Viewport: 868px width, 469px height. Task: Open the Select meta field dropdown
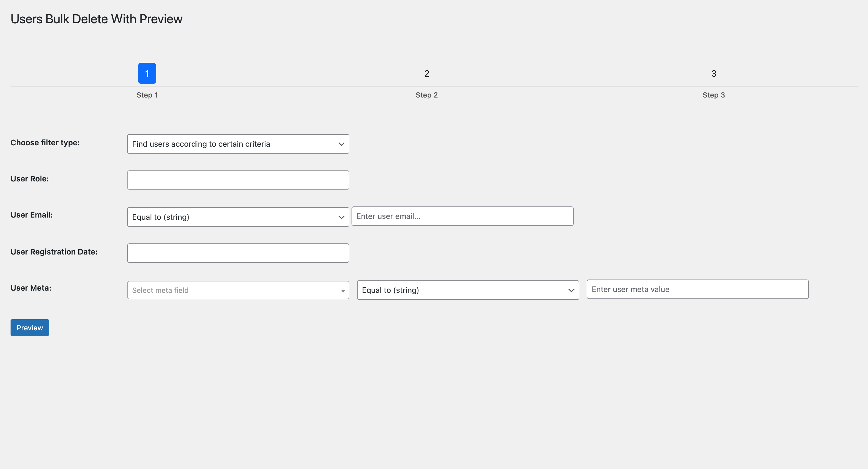tap(238, 290)
